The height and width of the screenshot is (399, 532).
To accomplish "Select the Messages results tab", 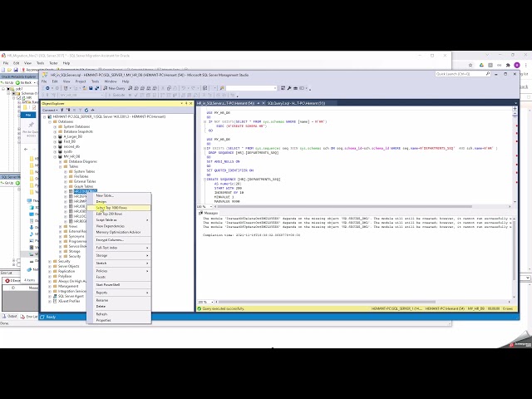I will coord(209,213).
